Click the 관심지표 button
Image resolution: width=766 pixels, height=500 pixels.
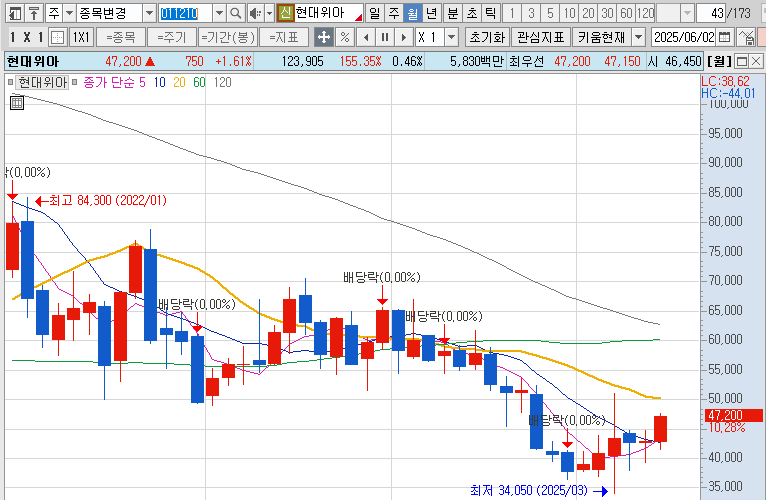coord(541,37)
